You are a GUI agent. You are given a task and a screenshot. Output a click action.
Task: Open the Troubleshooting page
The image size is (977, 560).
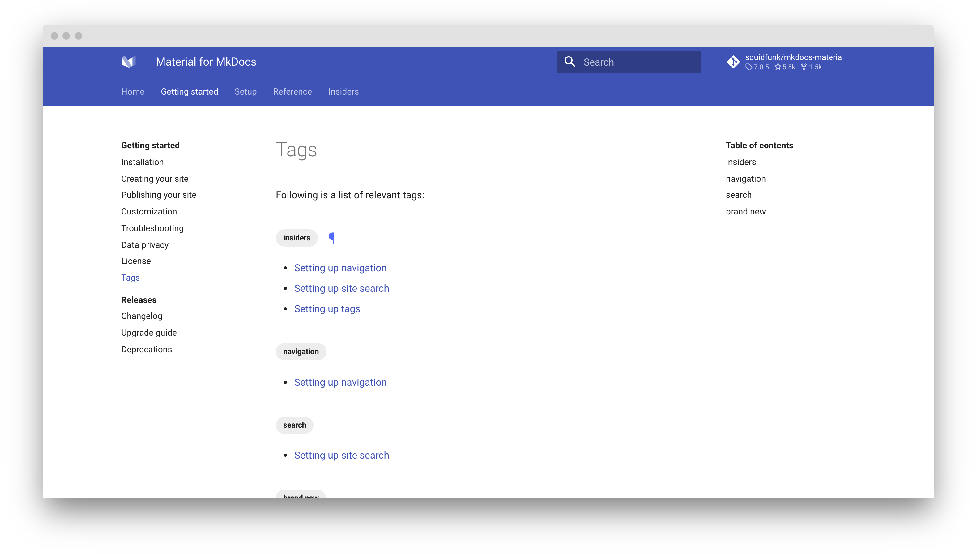[x=152, y=228]
